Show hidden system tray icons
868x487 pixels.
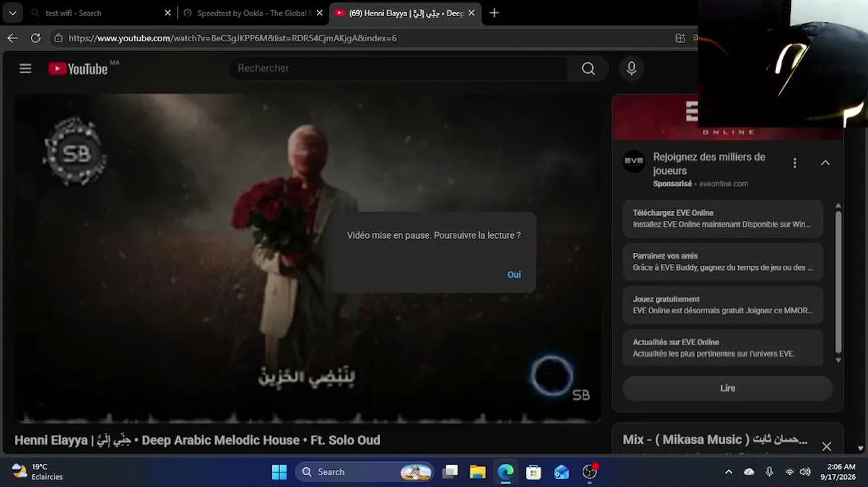[728, 471]
